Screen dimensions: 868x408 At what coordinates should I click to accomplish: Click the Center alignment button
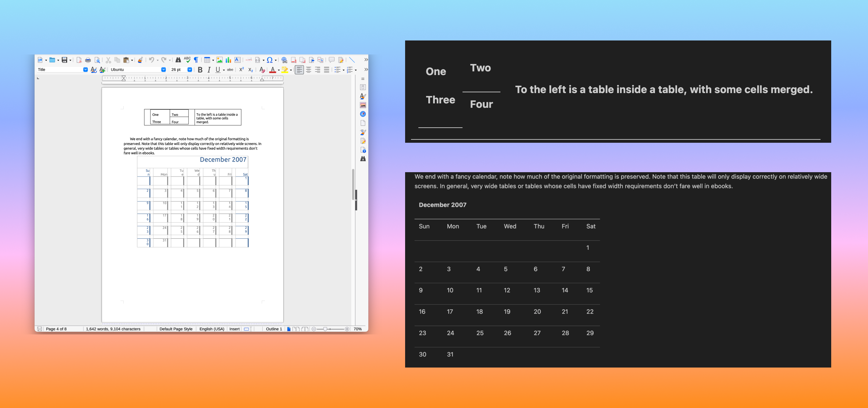308,70
